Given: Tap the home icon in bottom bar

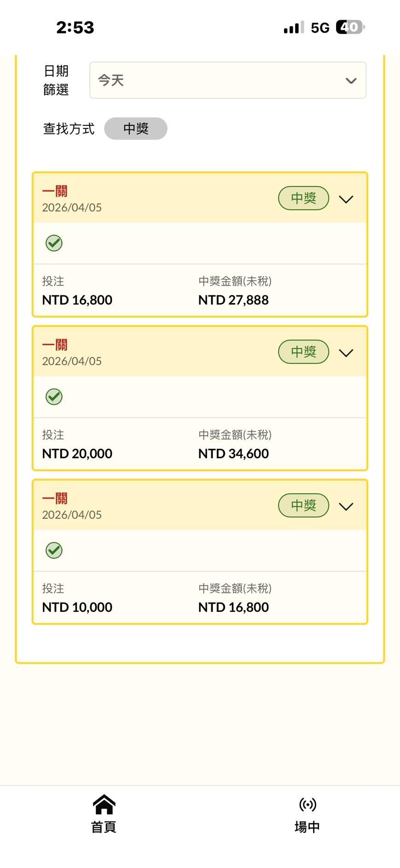Looking at the screenshot, I should point(104,804).
